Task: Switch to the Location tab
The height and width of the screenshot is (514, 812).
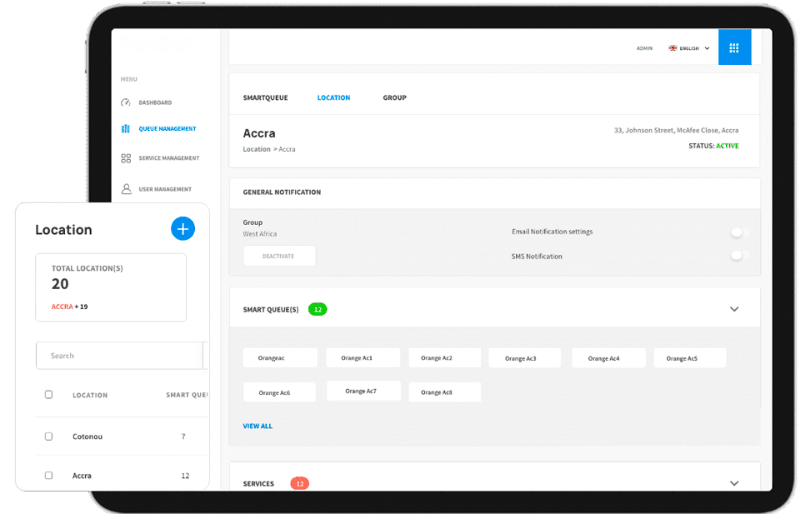Action: 333,98
